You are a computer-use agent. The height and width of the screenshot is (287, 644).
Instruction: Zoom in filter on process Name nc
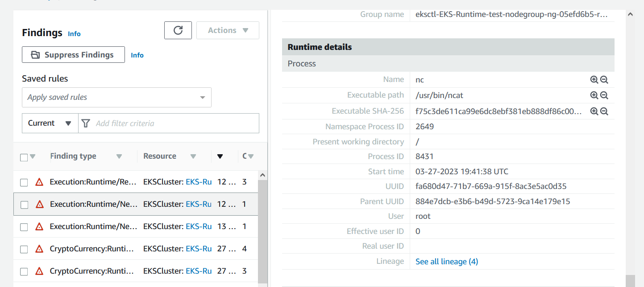coord(594,80)
